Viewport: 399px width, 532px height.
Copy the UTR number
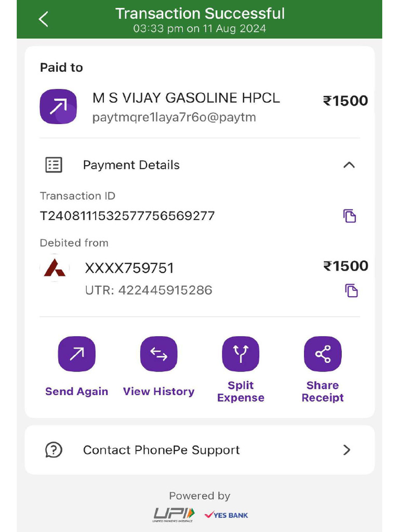pyautogui.click(x=351, y=290)
